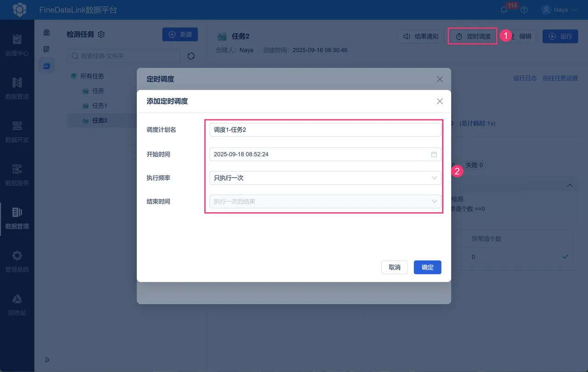The height and width of the screenshot is (372, 588).
Task: Close the 定时调度 dialog
Action: 440,79
